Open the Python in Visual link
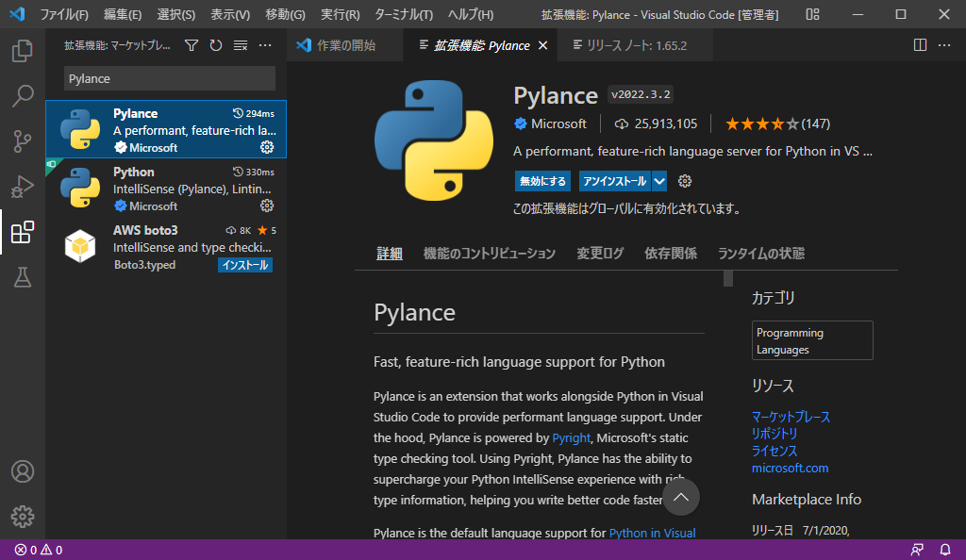 (653, 533)
